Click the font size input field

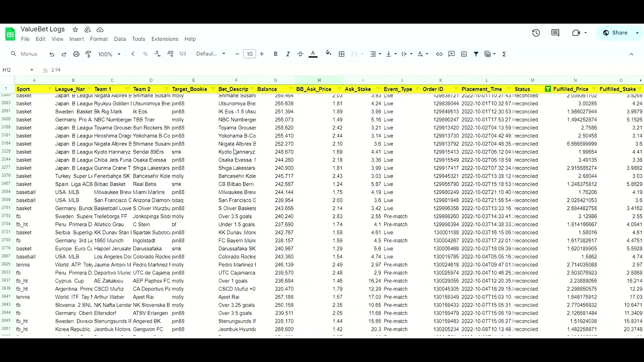pos(250,54)
